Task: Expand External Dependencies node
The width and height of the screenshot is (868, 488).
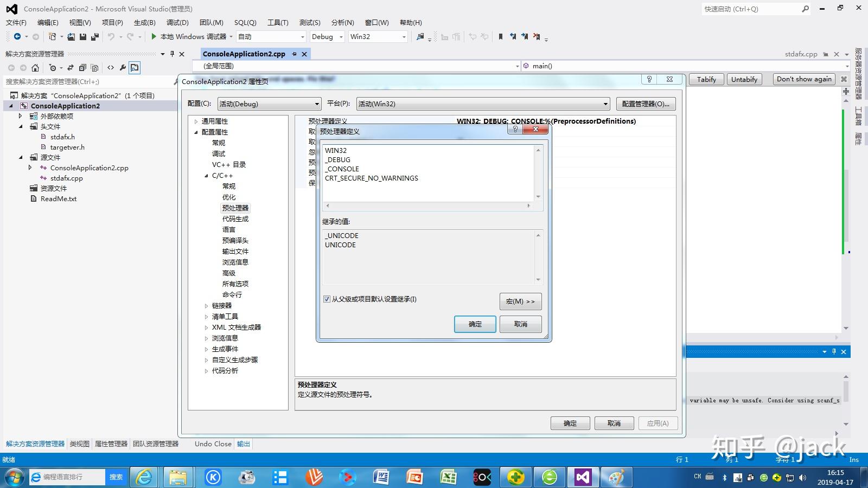Action: (x=21, y=116)
